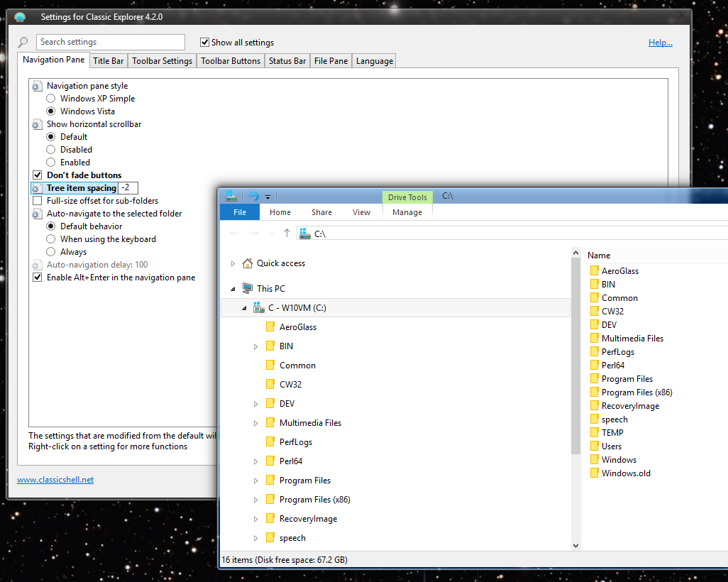Image resolution: width=728 pixels, height=582 pixels.
Task: Select the Windows XP Simple radio button
Action: point(51,99)
